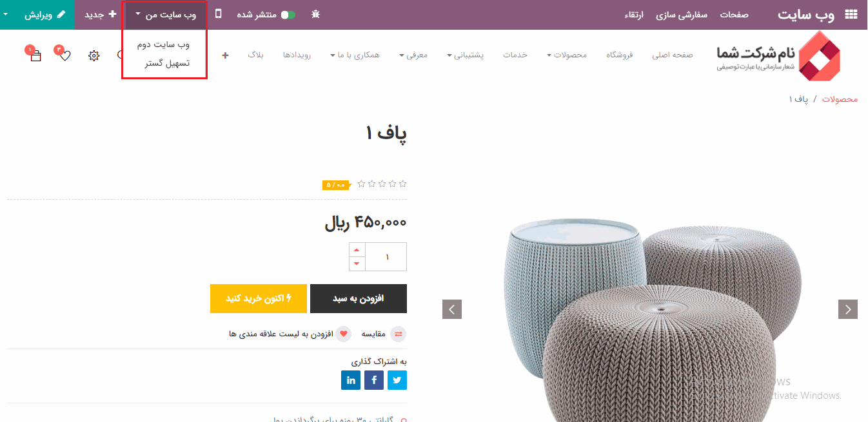Select وب سایت دوم from the list
This screenshot has width=868, height=422.
pos(164,44)
